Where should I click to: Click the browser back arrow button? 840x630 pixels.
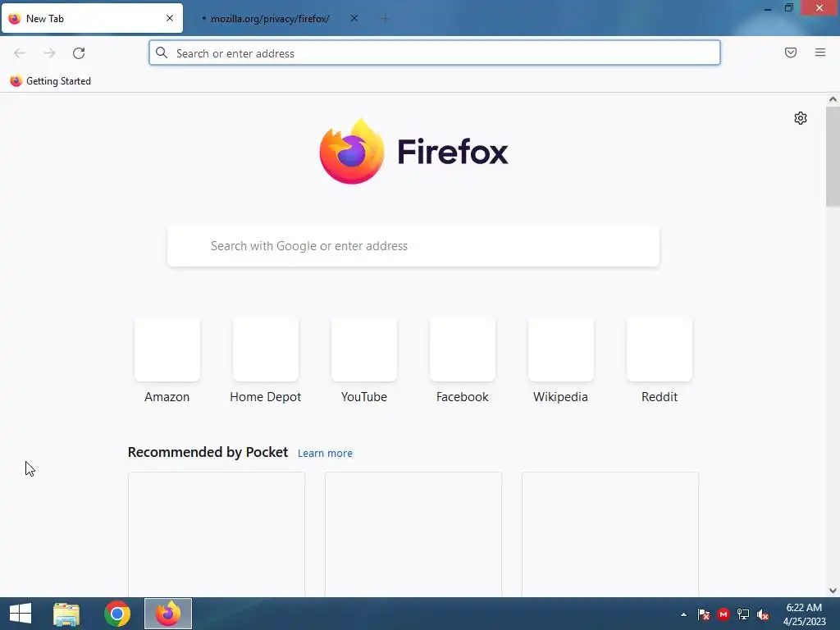20,53
